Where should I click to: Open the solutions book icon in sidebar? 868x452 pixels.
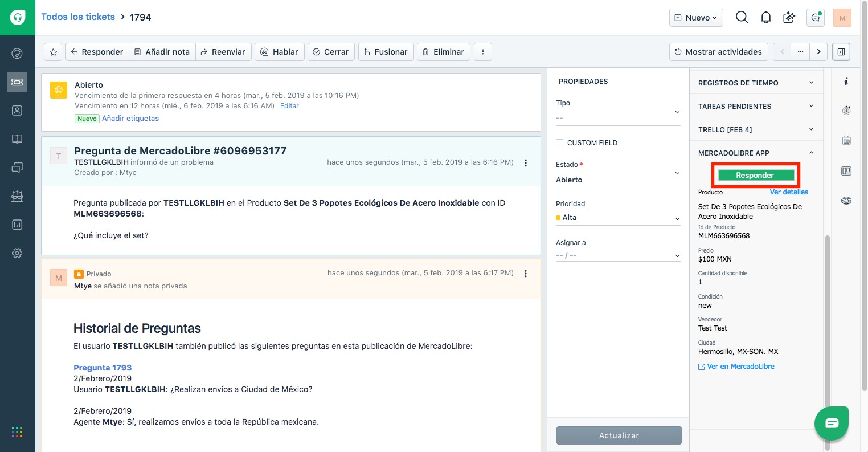click(17, 139)
